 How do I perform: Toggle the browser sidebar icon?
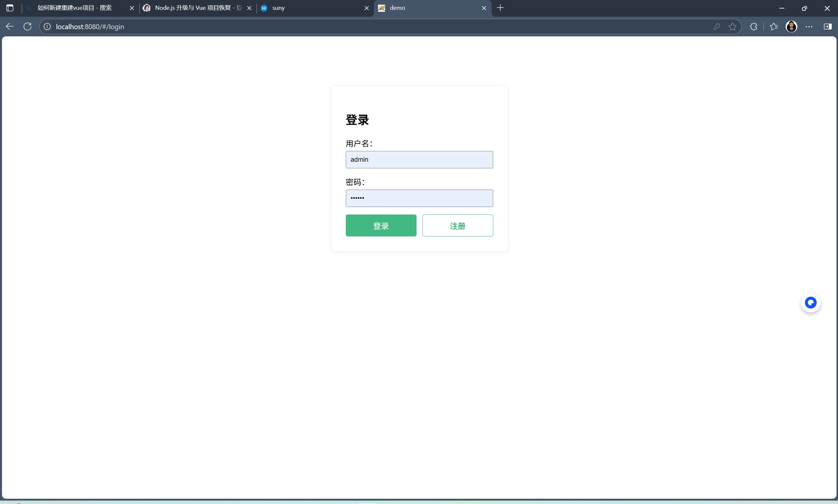click(x=828, y=27)
